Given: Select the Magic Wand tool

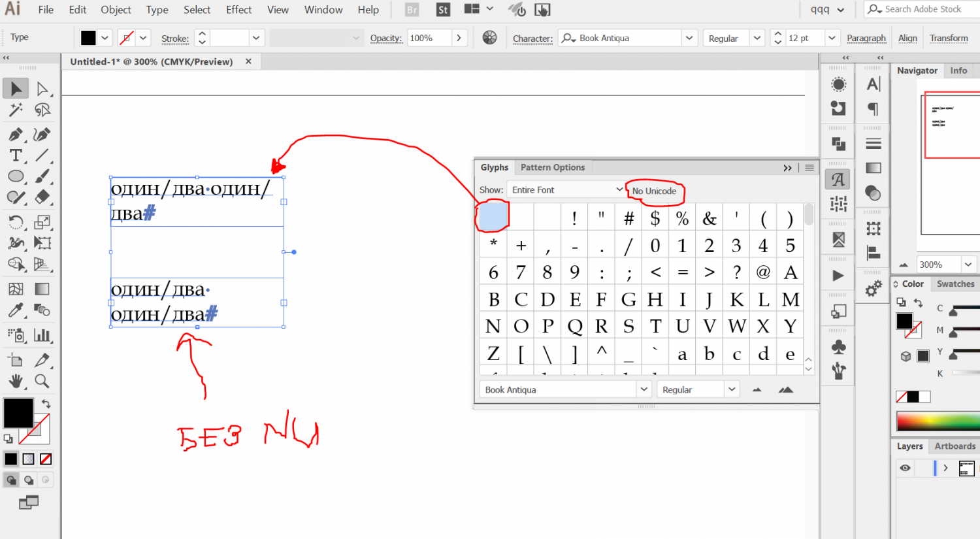Looking at the screenshot, I should coord(16,110).
